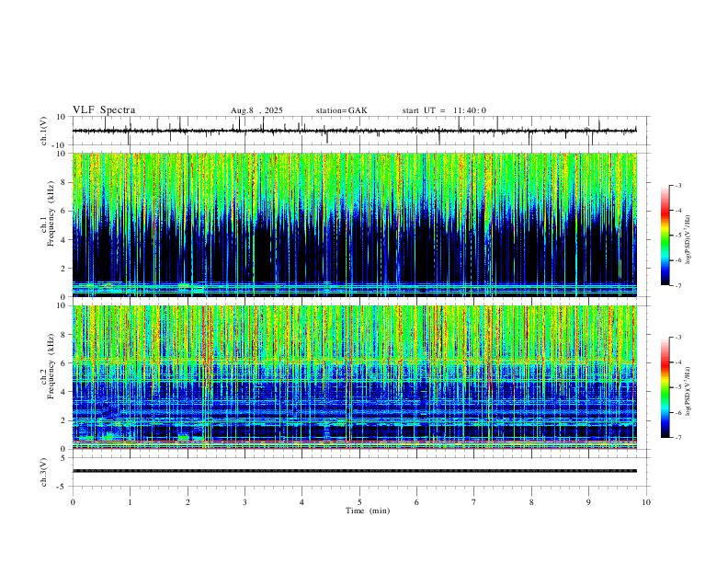Click the "VLF Spectra" title text
Image resolution: width=728 pixels, height=563 pixels.
click(x=104, y=110)
